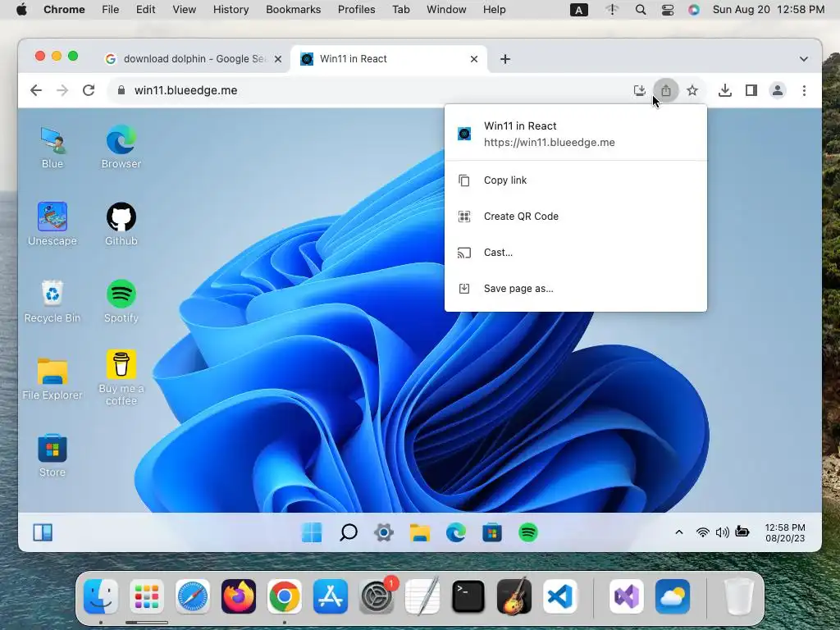The width and height of the screenshot is (840, 630).
Task: Open Visual Studio Code from the Dock
Action: [559, 596]
